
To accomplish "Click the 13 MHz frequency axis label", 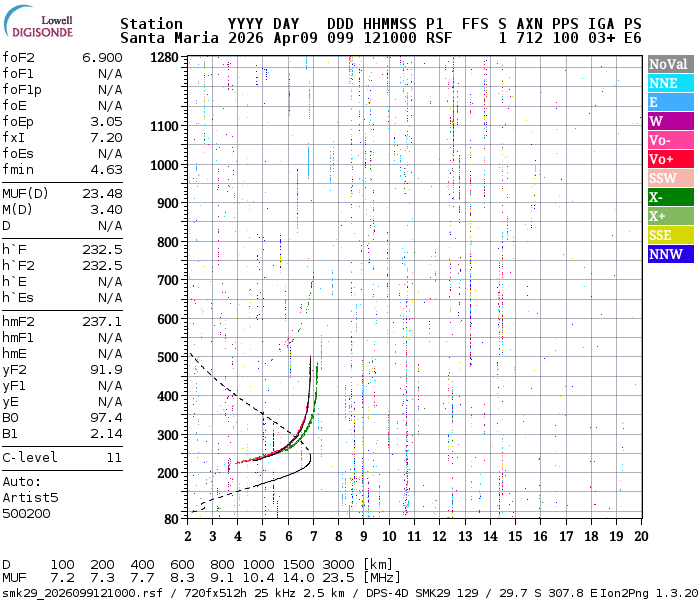I will tap(465, 536).
